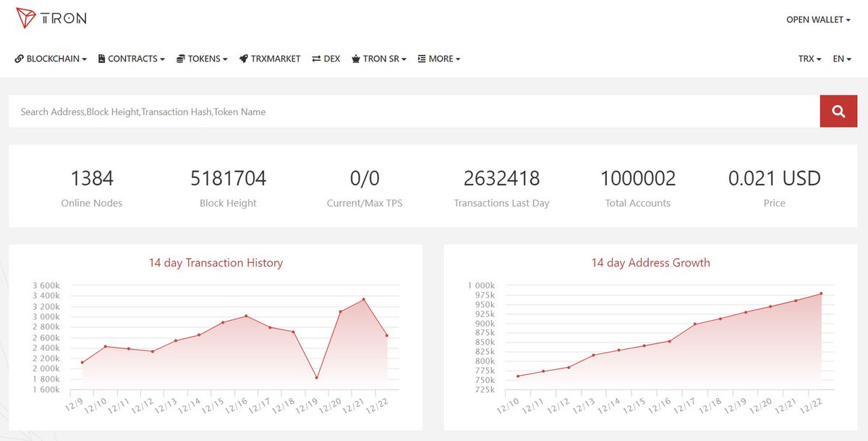Click the 2632418 Transactions Last Day stat
The height and width of the screenshot is (441, 868).
(x=501, y=187)
